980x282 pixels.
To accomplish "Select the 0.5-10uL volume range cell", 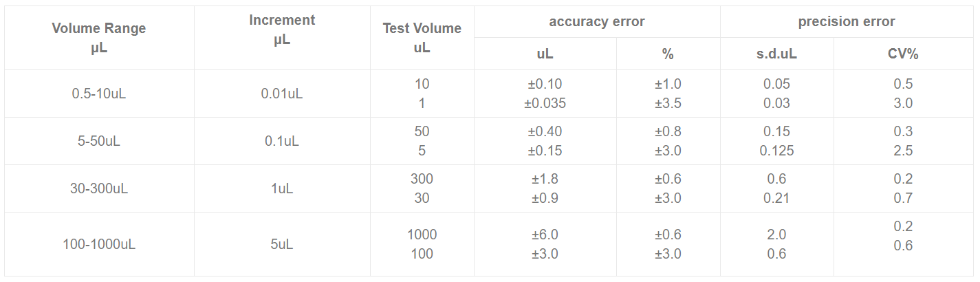I will pos(99,94).
